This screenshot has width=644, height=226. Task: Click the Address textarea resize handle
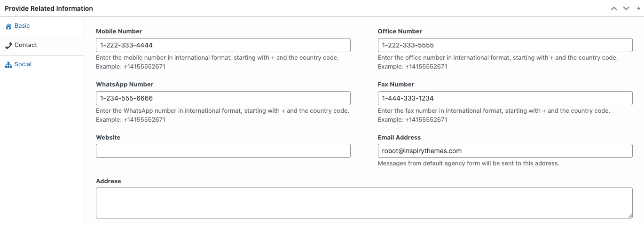pos(630,216)
